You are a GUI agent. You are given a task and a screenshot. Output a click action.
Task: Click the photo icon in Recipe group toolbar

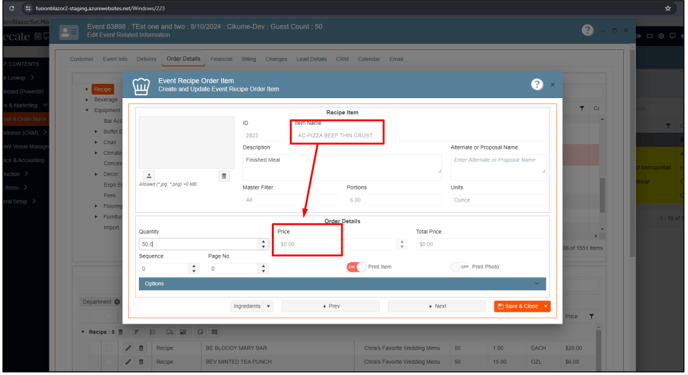point(183,332)
